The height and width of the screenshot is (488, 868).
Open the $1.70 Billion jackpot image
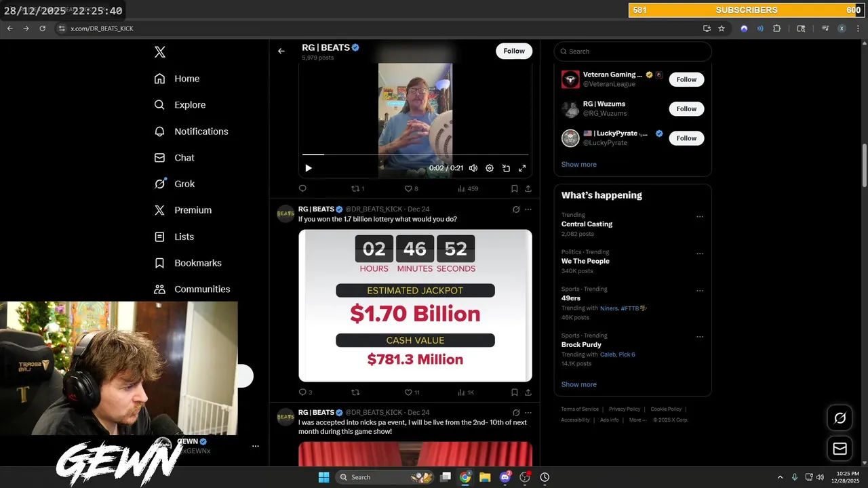click(x=415, y=306)
